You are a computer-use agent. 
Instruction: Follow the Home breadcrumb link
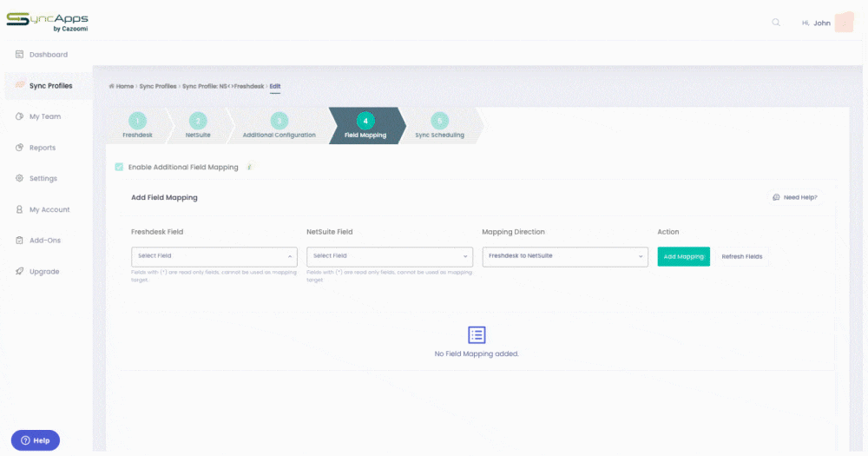124,87
